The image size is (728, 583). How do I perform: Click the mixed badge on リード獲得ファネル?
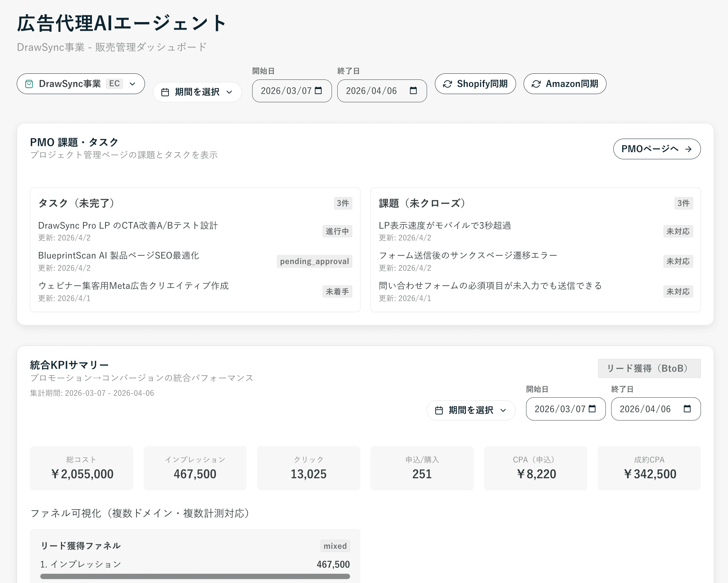[335, 546]
